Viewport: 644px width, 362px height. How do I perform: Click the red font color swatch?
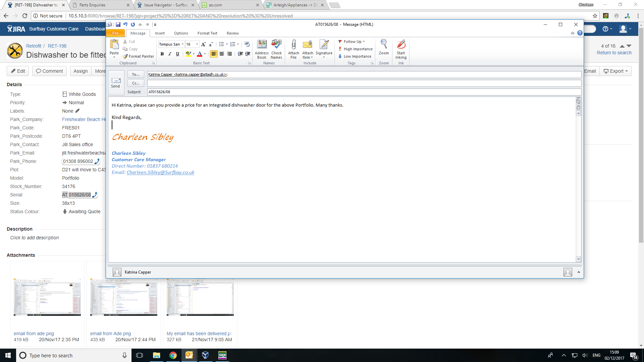pos(200,54)
